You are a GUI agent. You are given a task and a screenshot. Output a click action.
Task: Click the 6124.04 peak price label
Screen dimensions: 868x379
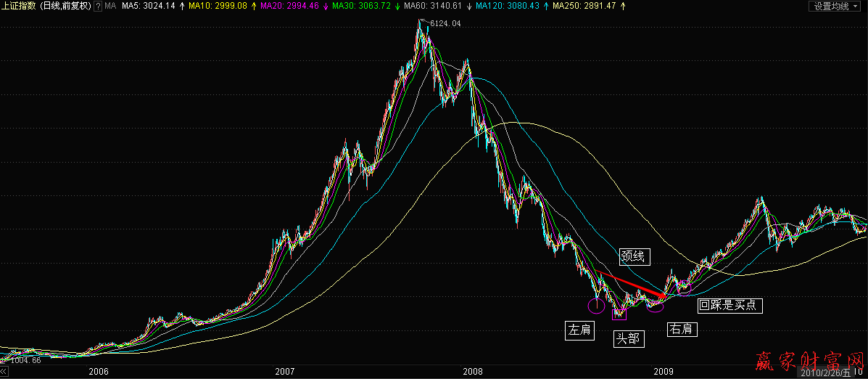445,24
